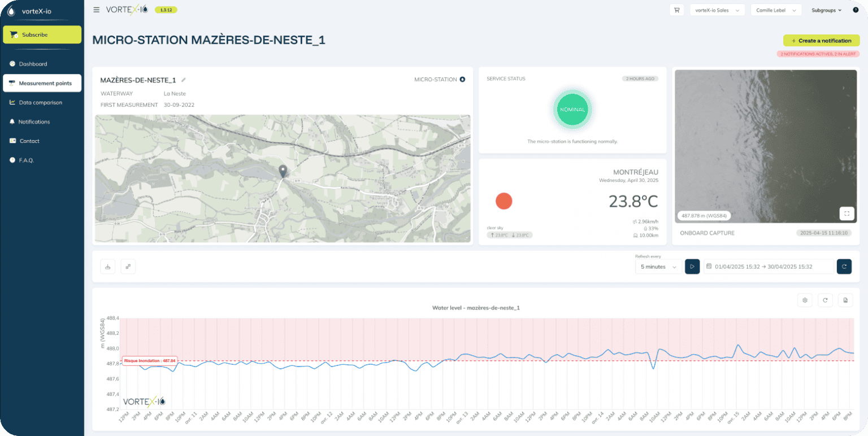Screen dimensions: 868x436
Task: Click the Measurement points sidebar entry
Action: click(x=42, y=83)
